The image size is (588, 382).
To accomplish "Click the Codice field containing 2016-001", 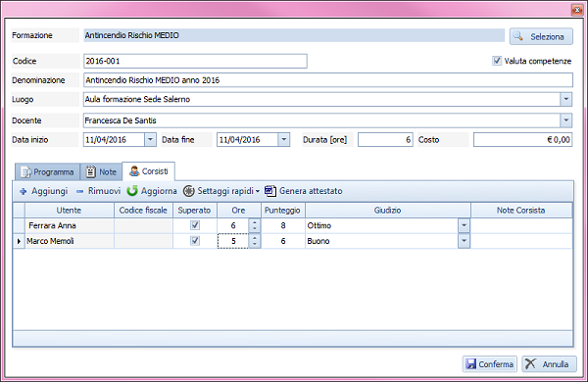I will (x=195, y=61).
